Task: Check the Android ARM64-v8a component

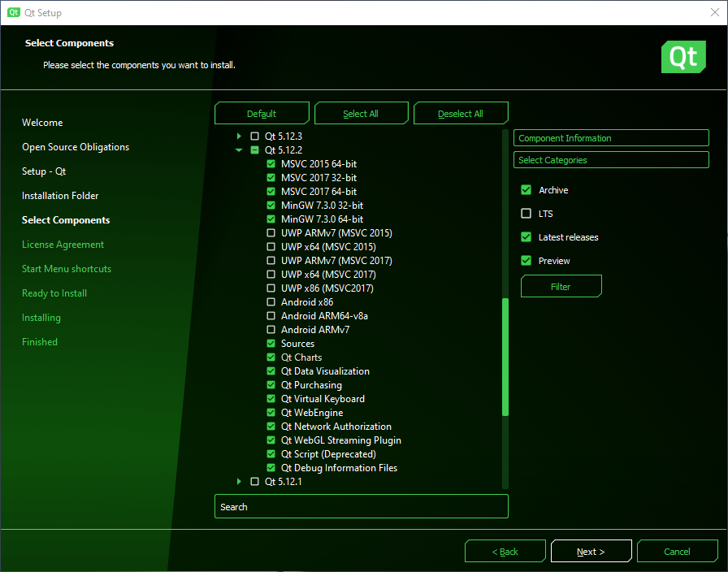Action: click(271, 316)
